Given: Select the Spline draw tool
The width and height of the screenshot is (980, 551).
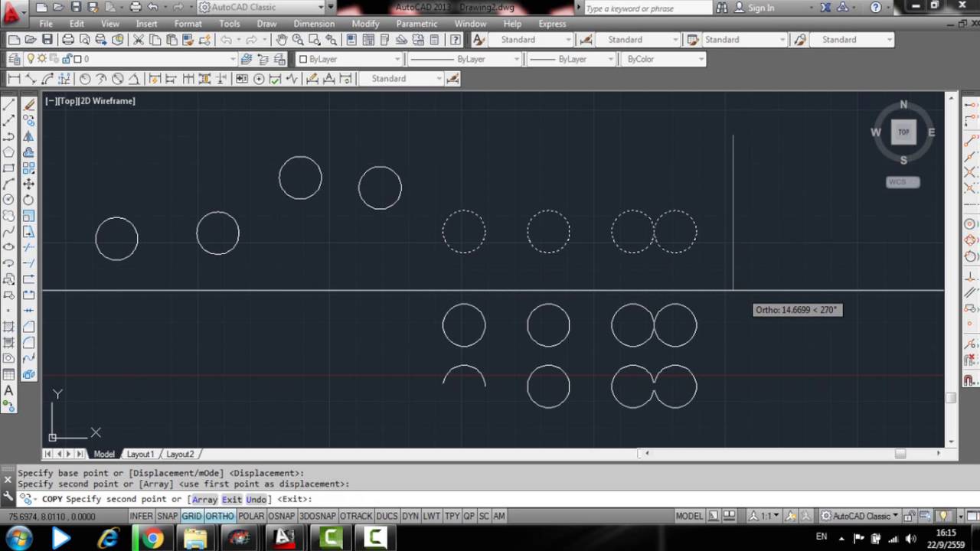Looking at the screenshot, I should tap(9, 231).
